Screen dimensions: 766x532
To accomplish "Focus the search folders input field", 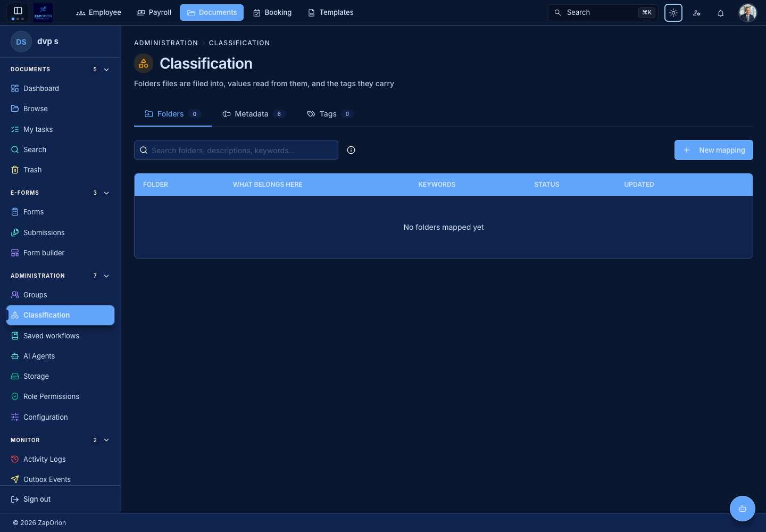I will pos(236,150).
